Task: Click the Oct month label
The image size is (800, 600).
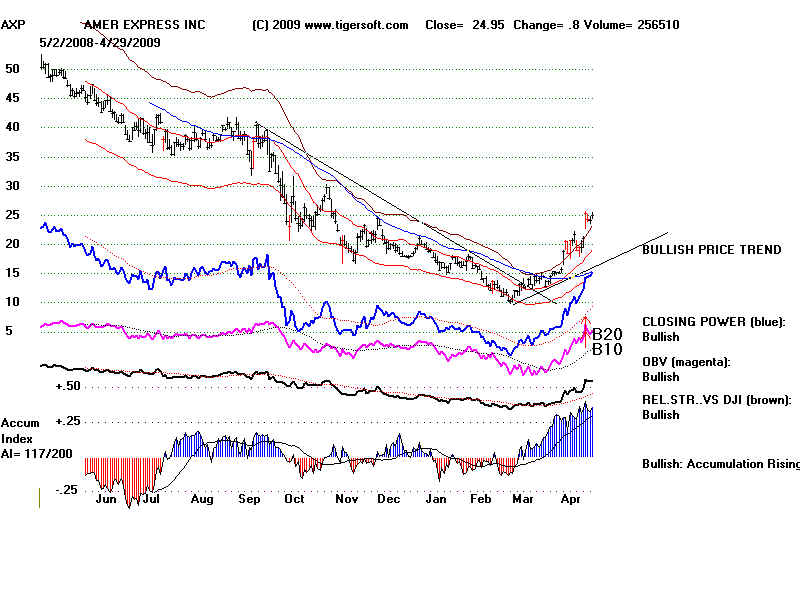Action: [294, 499]
